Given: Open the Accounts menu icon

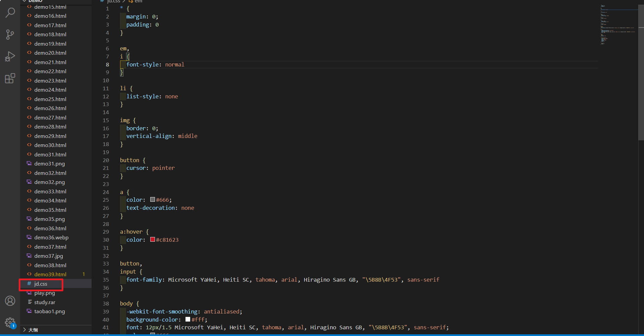Looking at the screenshot, I should click(x=10, y=301).
